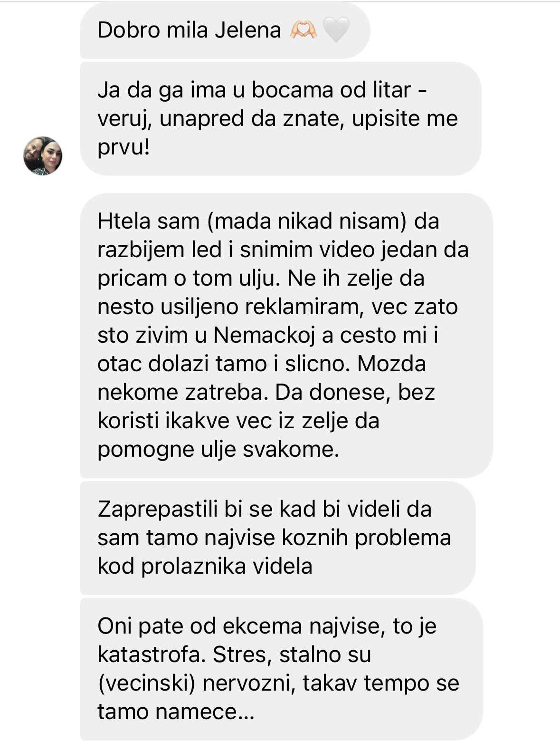Tap the heart hands emoji
Viewport: 560px width, 741px height.
coord(304,29)
